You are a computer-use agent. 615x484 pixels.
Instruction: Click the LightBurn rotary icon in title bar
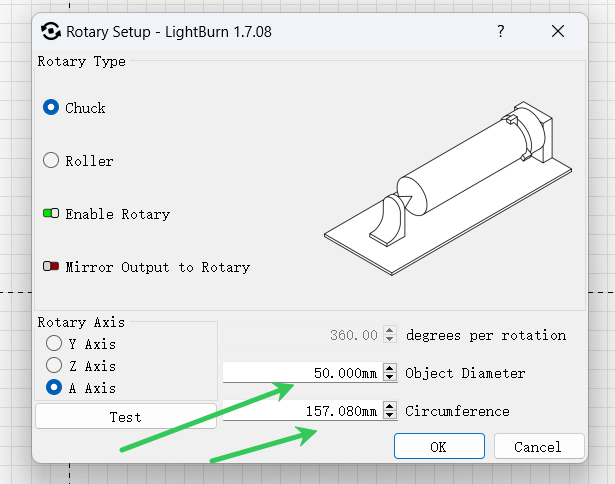point(51,31)
